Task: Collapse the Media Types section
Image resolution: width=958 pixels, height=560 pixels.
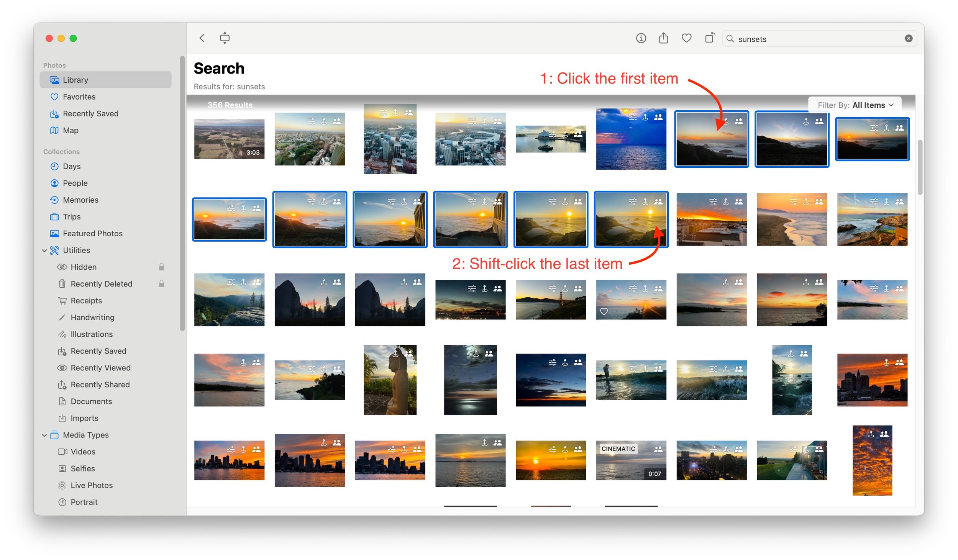Action: [44, 435]
